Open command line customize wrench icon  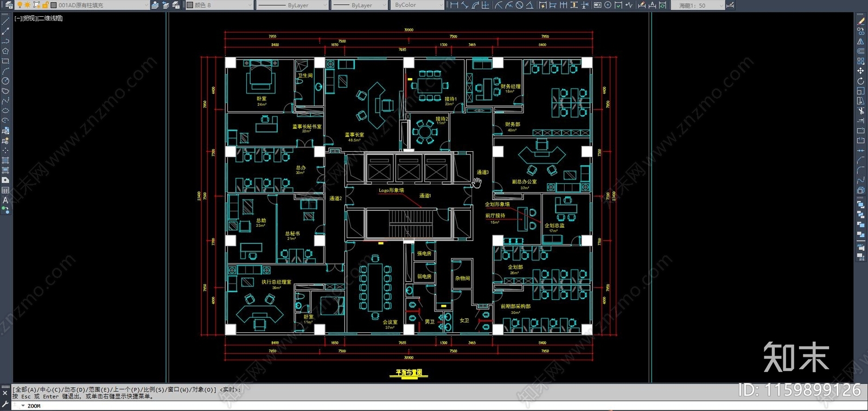pyautogui.click(x=5, y=404)
